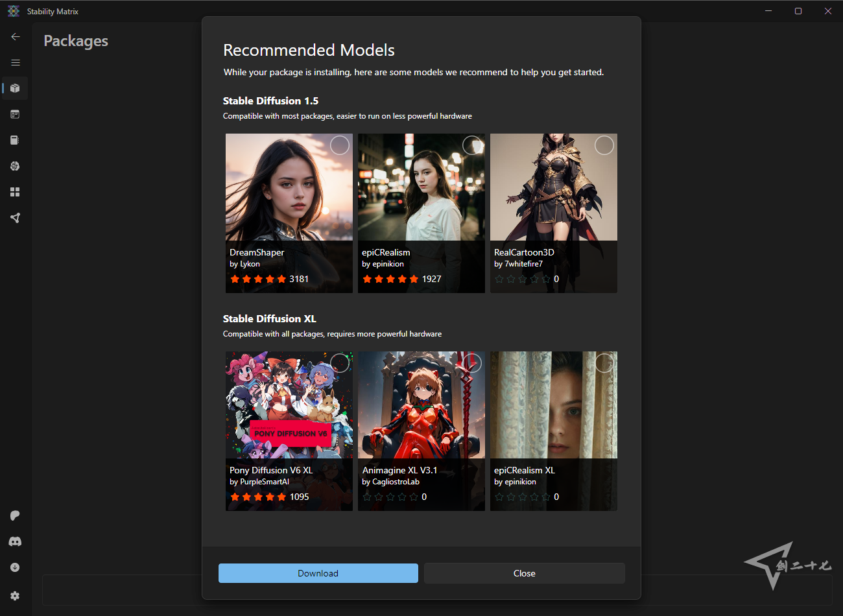Select the epiCRealism model checkbox

[472, 145]
